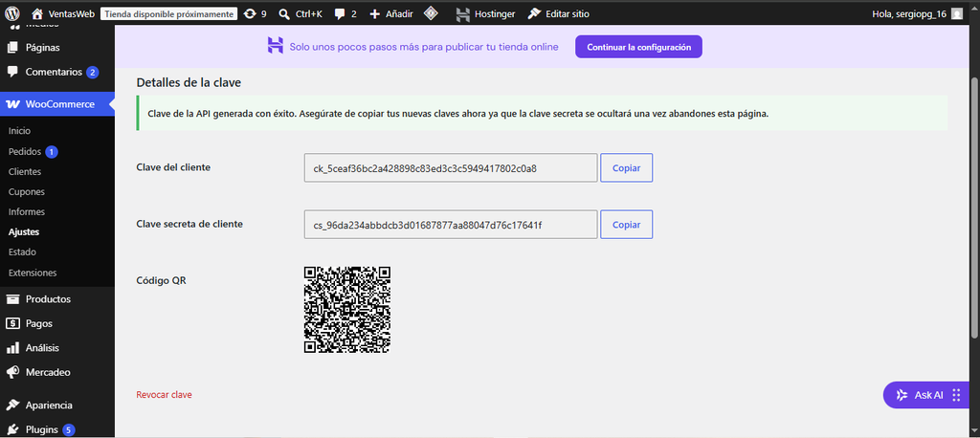Click the Comentarios count badge 2
Viewport: 980px width, 438px height.
[93, 73]
